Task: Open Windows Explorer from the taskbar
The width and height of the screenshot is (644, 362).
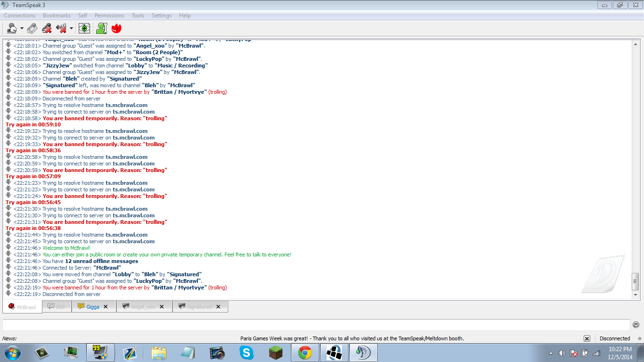Action: [x=159, y=353]
